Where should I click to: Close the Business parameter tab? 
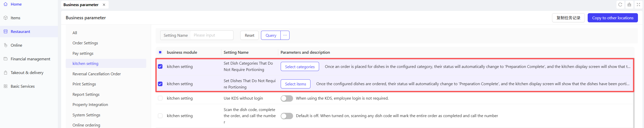point(104,5)
